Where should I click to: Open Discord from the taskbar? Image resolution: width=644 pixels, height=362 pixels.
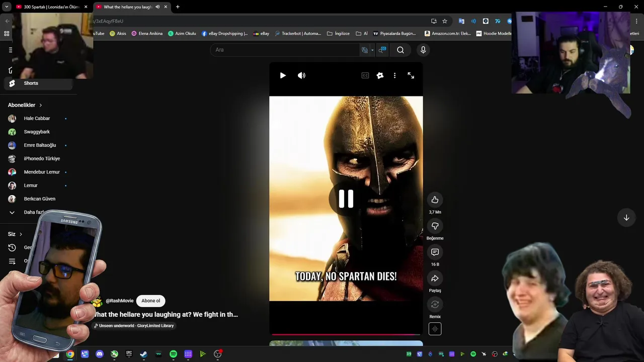pos(100,354)
